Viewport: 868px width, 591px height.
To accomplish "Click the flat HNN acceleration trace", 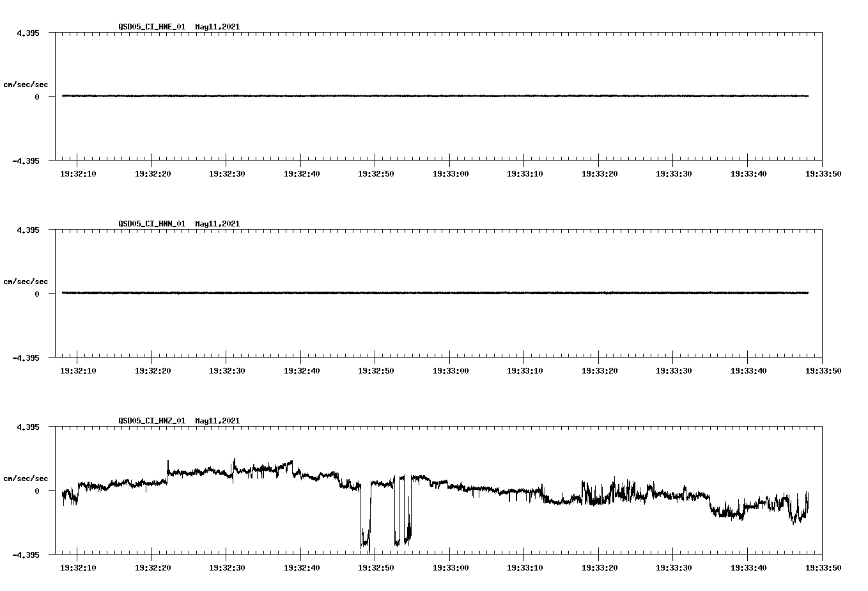I will coord(435,293).
